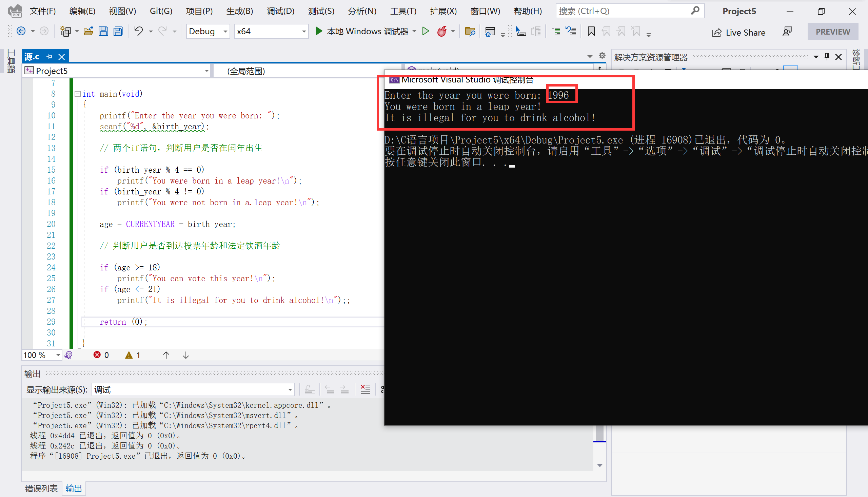Viewport: 868px width, 497px height.
Task: Click the local Windows debugger run icon
Action: pyautogui.click(x=319, y=31)
